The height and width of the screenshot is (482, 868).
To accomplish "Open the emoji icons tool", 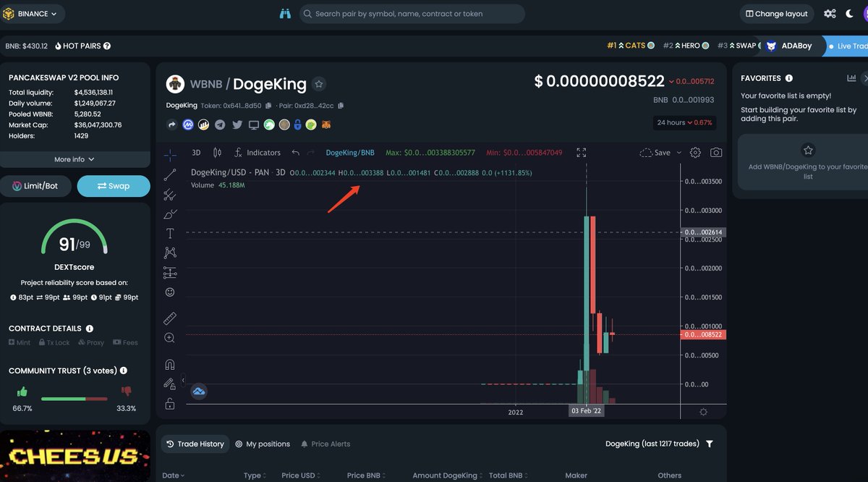I will (170, 292).
